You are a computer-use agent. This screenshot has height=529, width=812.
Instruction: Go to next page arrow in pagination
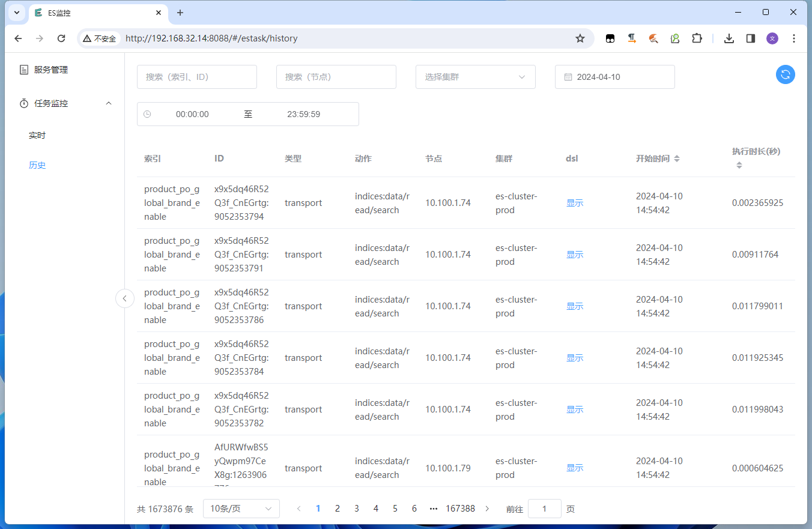(487, 509)
